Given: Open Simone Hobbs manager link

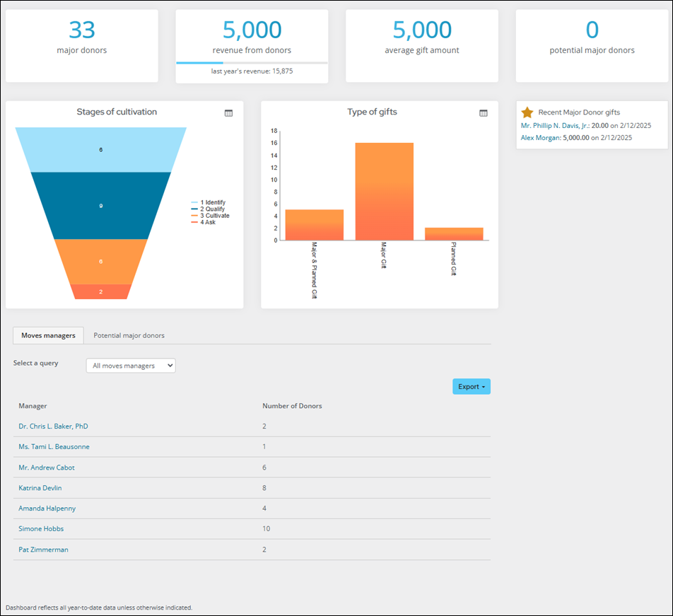Looking at the screenshot, I should tap(41, 528).
